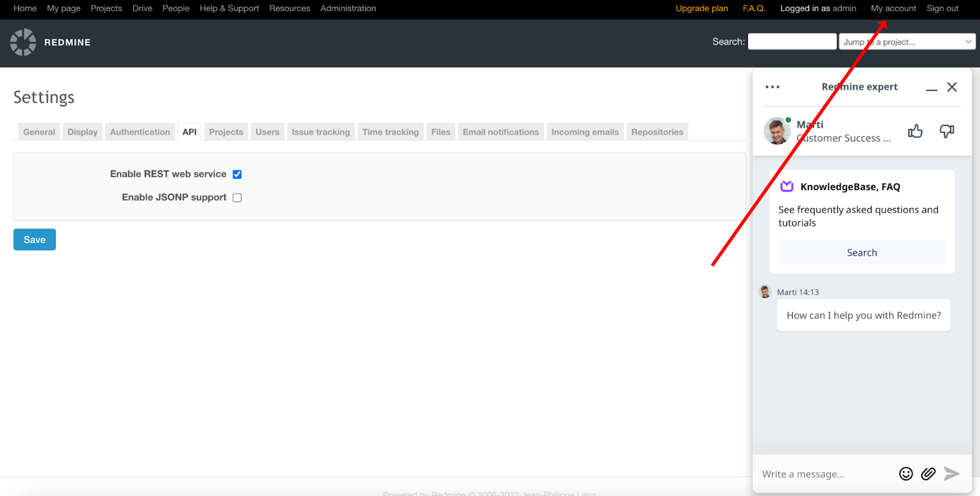The height and width of the screenshot is (496, 980).
Task: Open the Projects settings tab
Action: point(226,132)
